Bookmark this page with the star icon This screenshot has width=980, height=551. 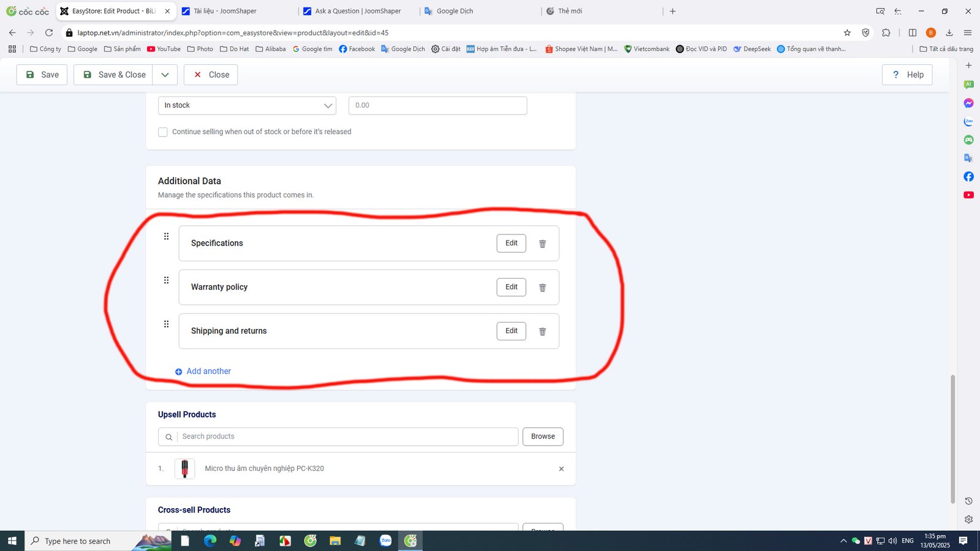click(847, 32)
